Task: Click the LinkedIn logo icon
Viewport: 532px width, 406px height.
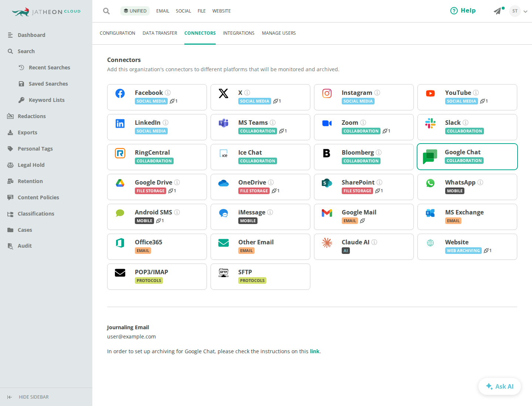Action: 120,123
